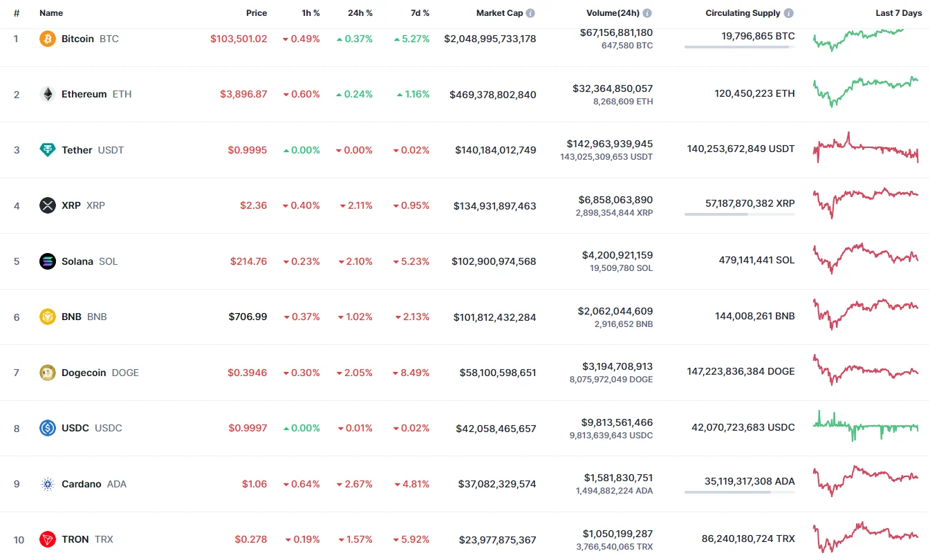Viewport: 939px width, 560px height.
Task: Click the Dogecoin logo icon
Action: (48, 373)
